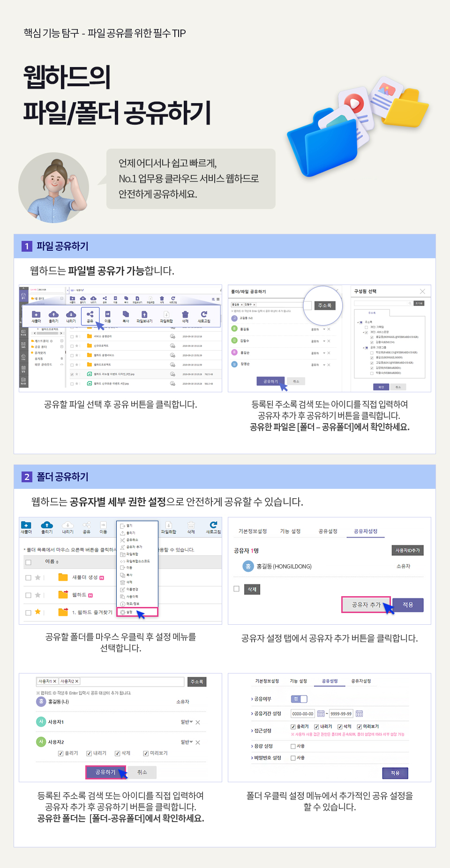Image resolution: width=450 pixels, height=868 pixels.
Task: Click the 0000-00-00 start date field
Action: coord(303,714)
